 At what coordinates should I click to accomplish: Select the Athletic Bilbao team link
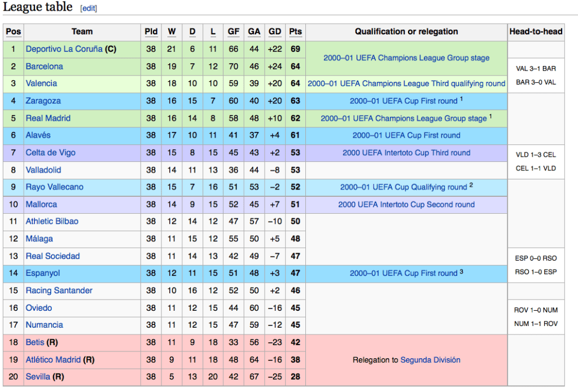52,222
